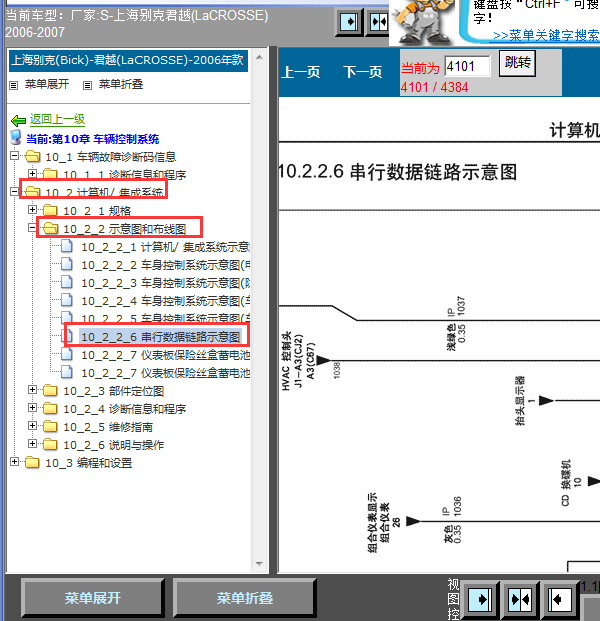The height and width of the screenshot is (621, 600).
Task: Click page counter text 4101 / 4384
Action: 434,87
